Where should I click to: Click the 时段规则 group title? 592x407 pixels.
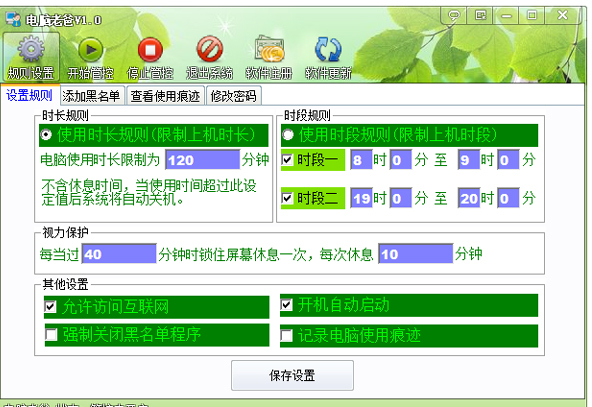click(307, 115)
